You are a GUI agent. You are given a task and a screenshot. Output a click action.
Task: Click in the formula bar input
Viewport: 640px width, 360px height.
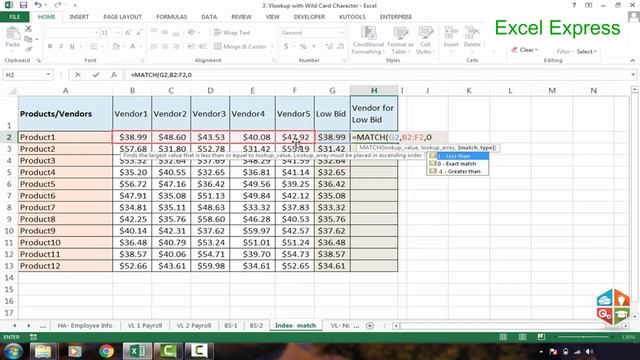[x=378, y=75]
